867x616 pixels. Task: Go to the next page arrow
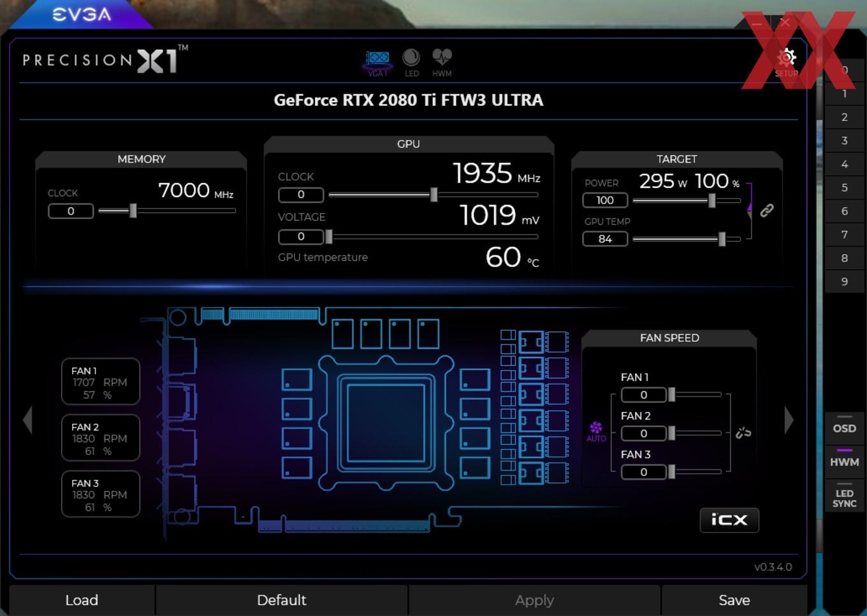click(x=789, y=420)
